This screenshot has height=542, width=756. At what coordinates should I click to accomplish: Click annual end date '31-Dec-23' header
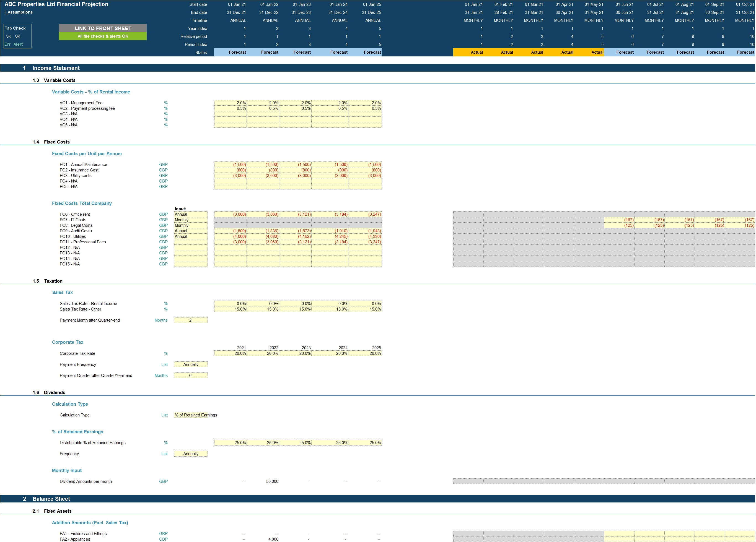pyautogui.click(x=301, y=12)
